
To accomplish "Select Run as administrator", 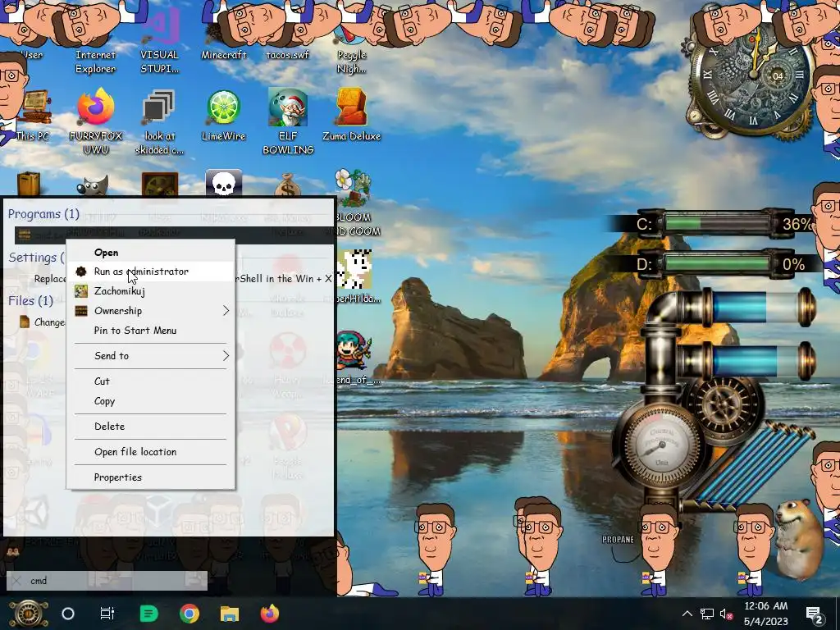I will click(x=151, y=271).
